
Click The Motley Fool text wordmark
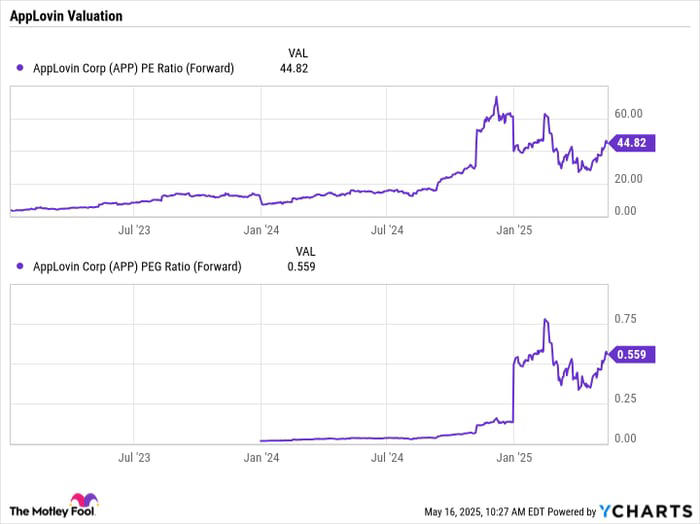(52, 511)
